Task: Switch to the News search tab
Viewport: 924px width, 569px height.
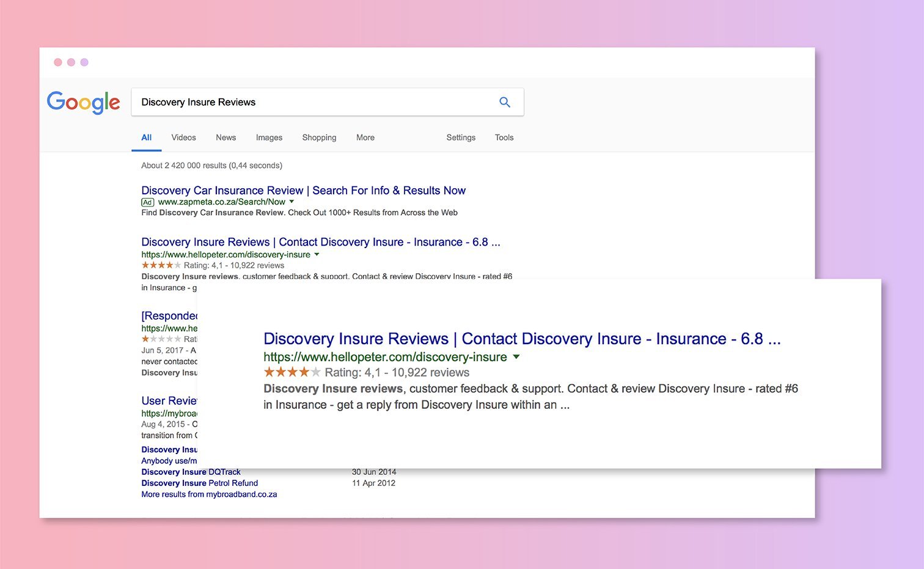Action: [226, 138]
